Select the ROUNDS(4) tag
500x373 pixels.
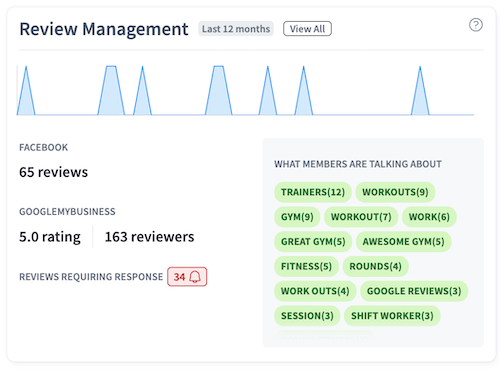tap(375, 266)
